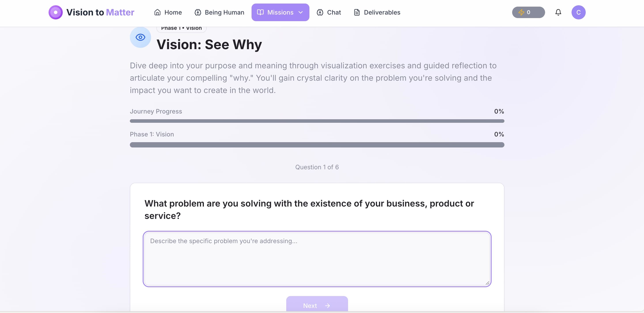Click the eye icon beside Vision: See Why

pyautogui.click(x=140, y=37)
